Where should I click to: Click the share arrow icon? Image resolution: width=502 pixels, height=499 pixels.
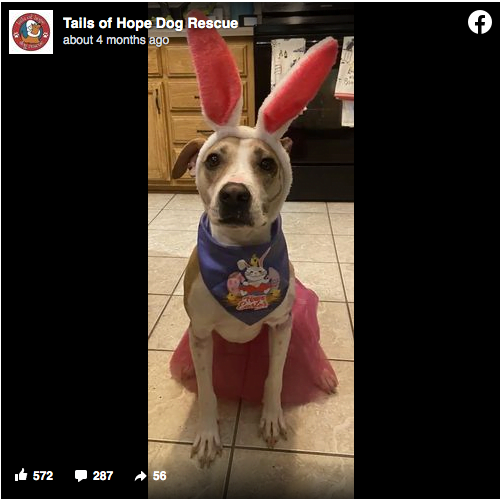click(140, 476)
